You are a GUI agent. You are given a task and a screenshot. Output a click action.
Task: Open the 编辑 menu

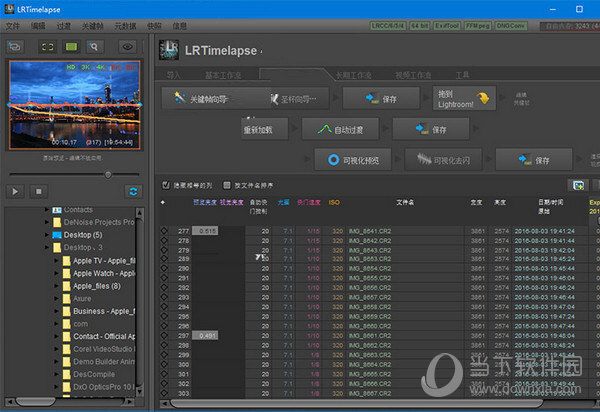coord(38,26)
